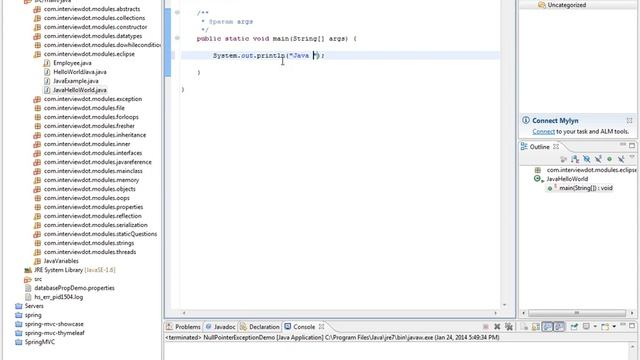Click editor vertical scrollbar down arrow
Image resolution: width=640 pixels, height=360 pixels.
point(504,305)
